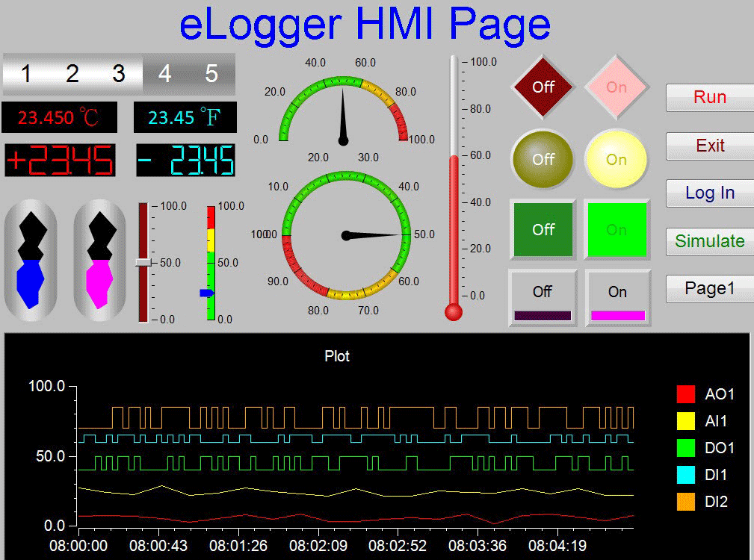Viewport: 754px width, 560px height.
Task: Click the dark red vertical slider handle
Action: (143, 262)
